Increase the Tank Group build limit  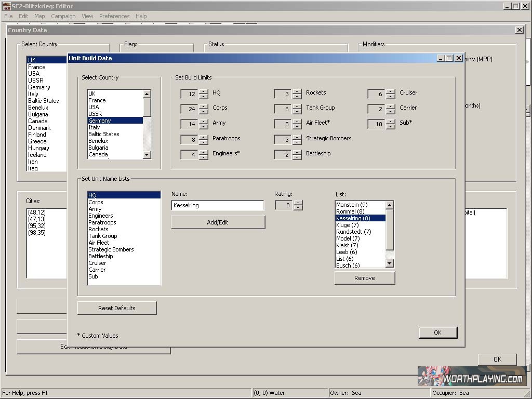coord(297,107)
